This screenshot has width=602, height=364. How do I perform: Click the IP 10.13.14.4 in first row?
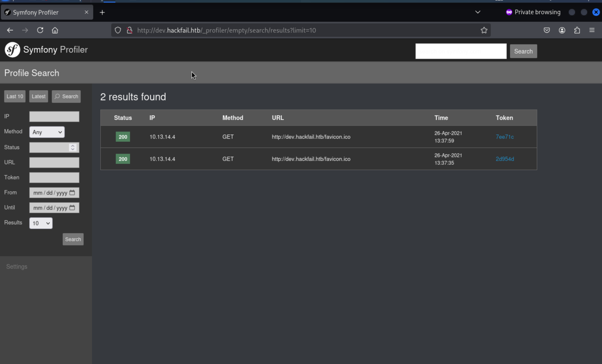(162, 137)
